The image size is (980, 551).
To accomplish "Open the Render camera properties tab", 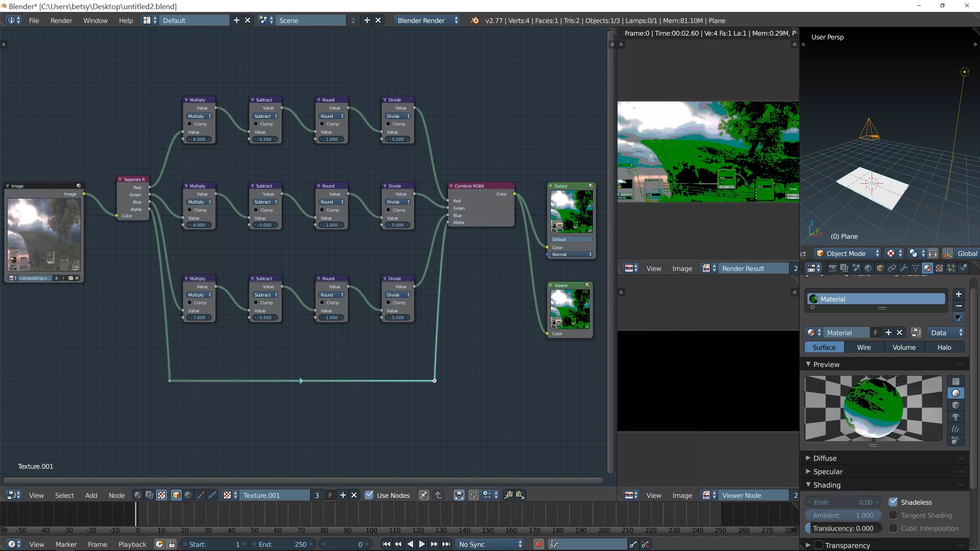I will pos(832,268).
